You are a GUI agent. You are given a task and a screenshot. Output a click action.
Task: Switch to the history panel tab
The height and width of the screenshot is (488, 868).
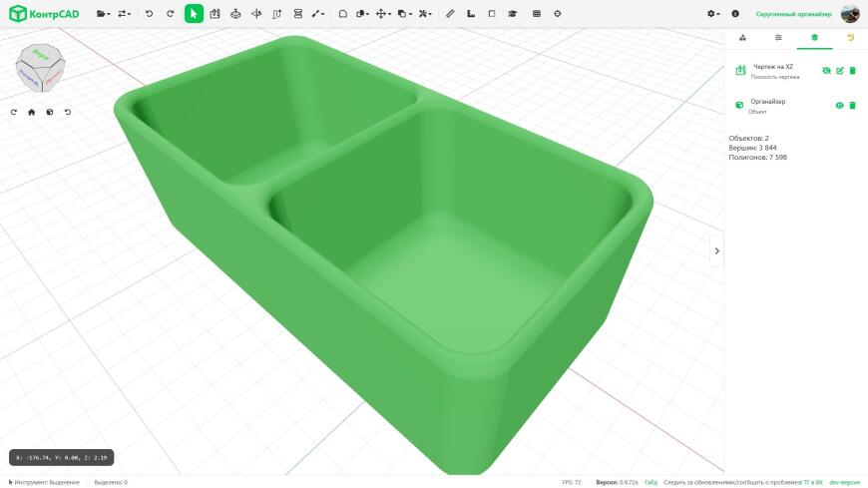850,38
